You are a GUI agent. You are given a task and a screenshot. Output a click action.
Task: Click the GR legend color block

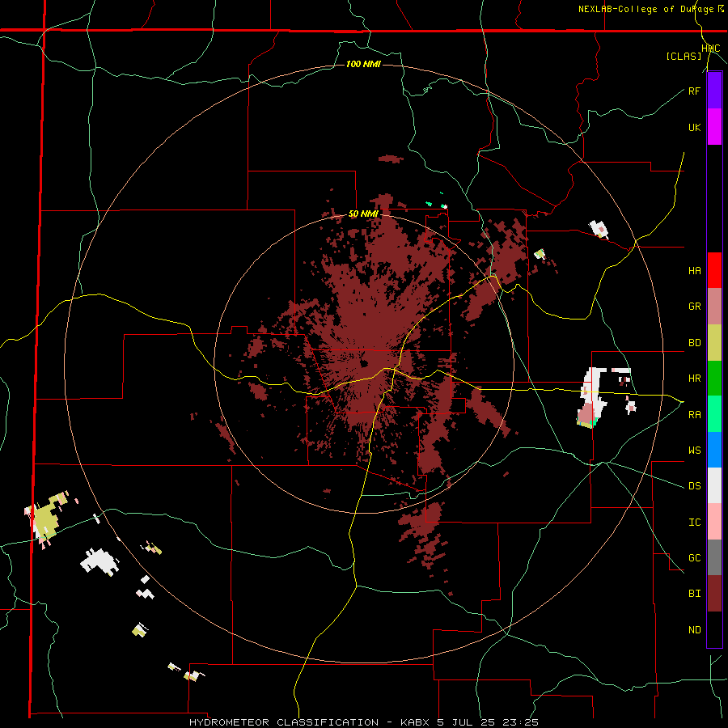[714, 307]
